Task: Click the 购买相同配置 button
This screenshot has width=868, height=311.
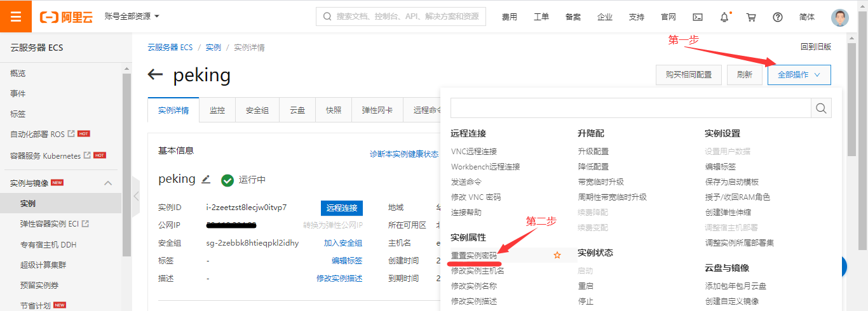Action: [689, 74]
